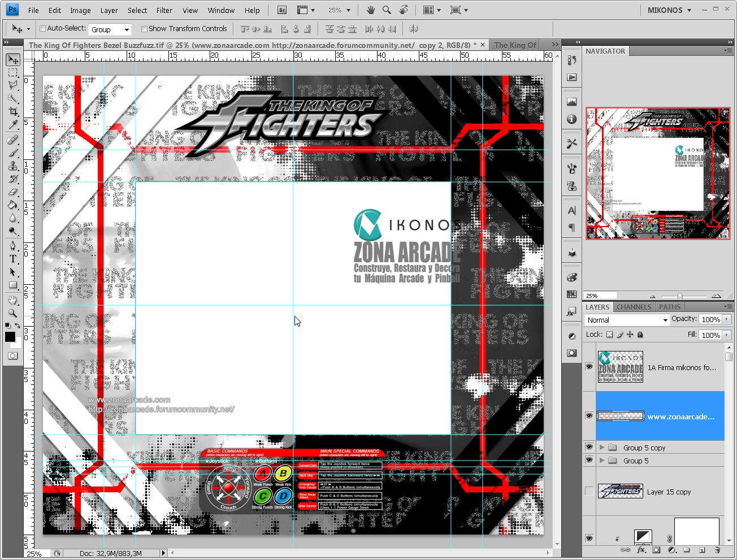The height and width of the screenshot is (560, 737).
Task: Click zoom out mountains in Navigator
Action: tap(653, 296)
